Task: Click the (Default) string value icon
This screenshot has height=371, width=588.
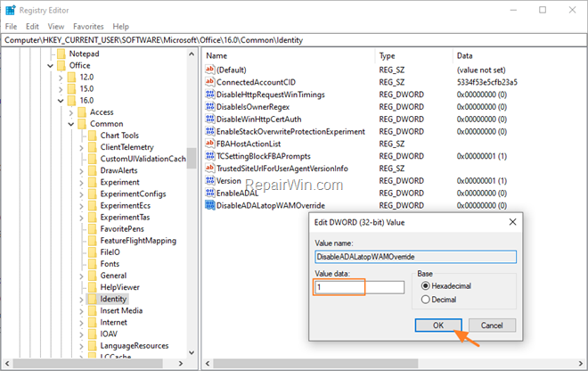Action: [209, 70]
